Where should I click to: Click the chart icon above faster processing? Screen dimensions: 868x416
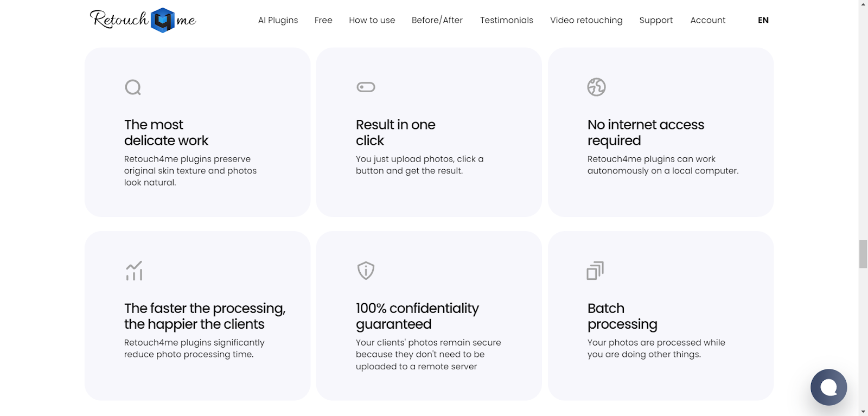point(134,271)
